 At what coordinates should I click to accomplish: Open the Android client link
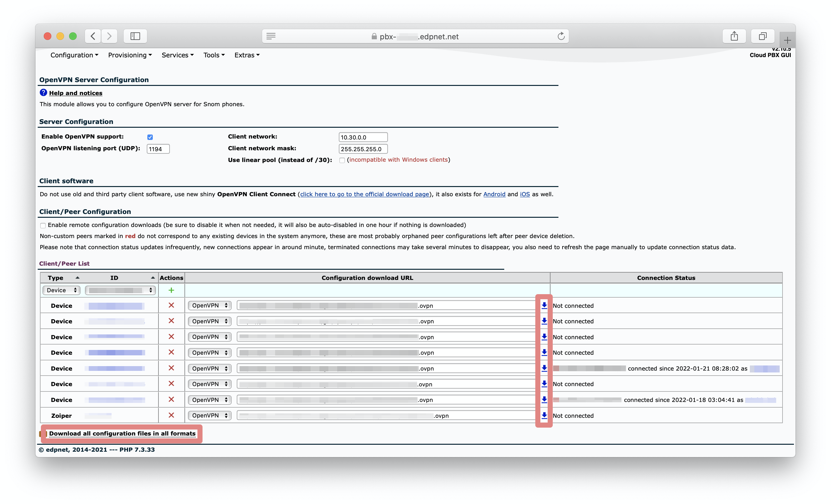tap(494, 194)
